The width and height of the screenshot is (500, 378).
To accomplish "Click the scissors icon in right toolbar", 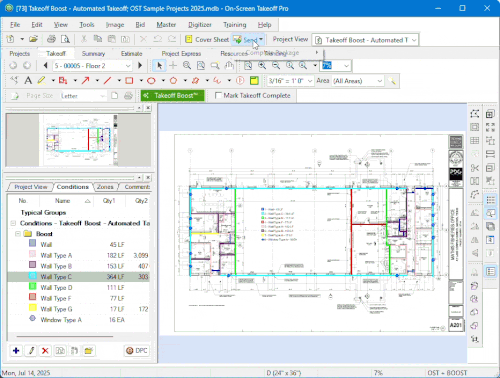I will [x=475, y=168].
